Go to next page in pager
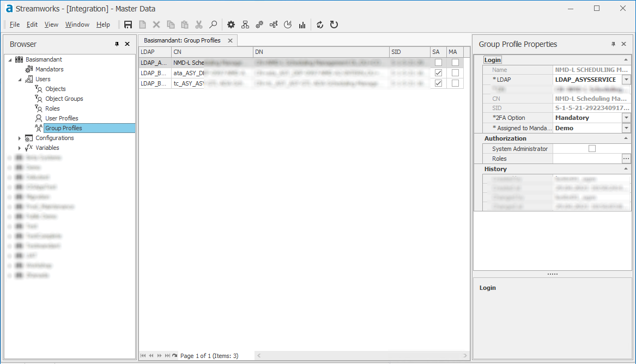Screen dimensions: 636x364 click(159, 355)
